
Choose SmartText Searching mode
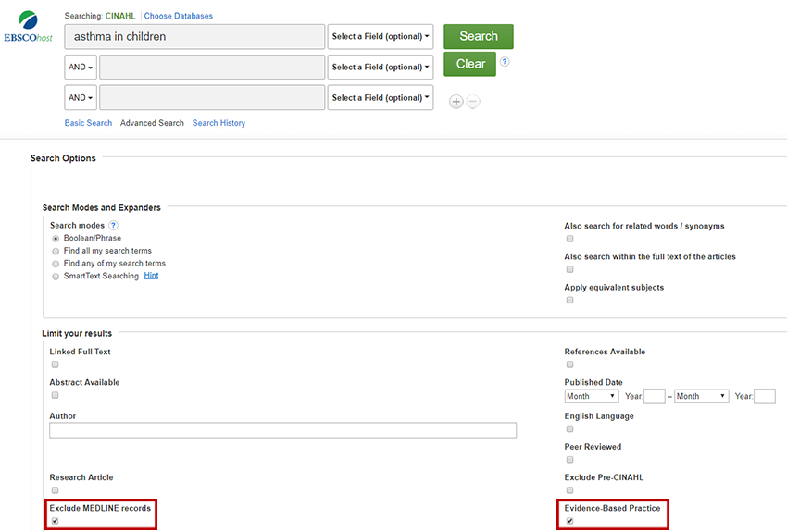(56, 277)
